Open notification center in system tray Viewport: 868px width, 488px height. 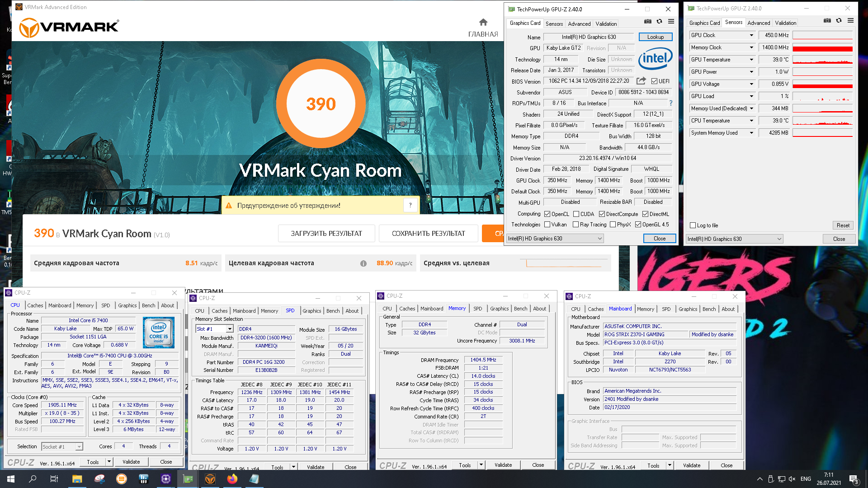coord(854,479)
